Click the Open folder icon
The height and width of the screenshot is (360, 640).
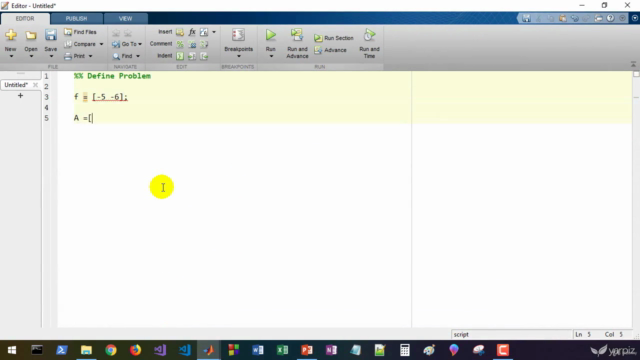pos(31,36)
